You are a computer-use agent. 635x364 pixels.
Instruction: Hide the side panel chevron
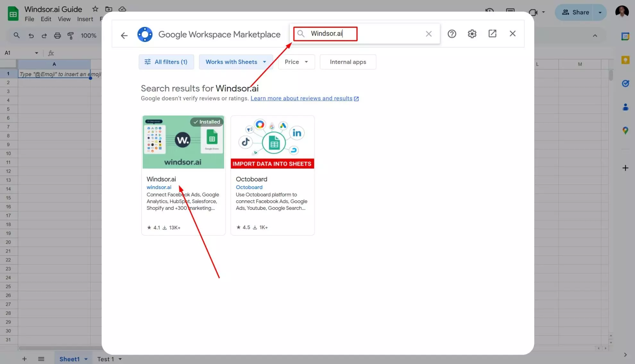tap(625, 355)
